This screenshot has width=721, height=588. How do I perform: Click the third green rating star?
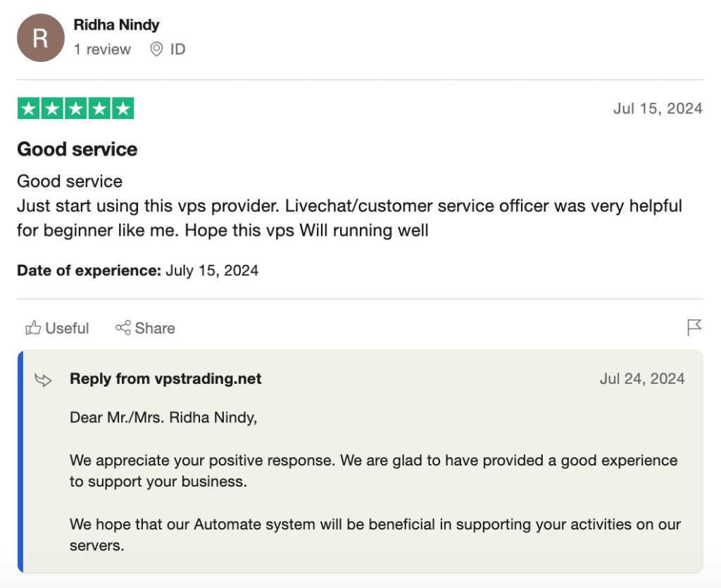pos(76,108)
